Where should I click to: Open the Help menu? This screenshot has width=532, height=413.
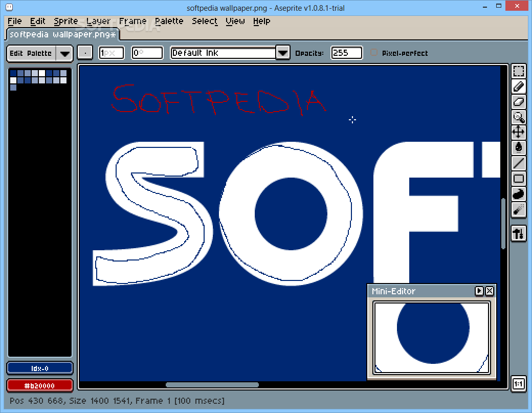tap(261, 21)
